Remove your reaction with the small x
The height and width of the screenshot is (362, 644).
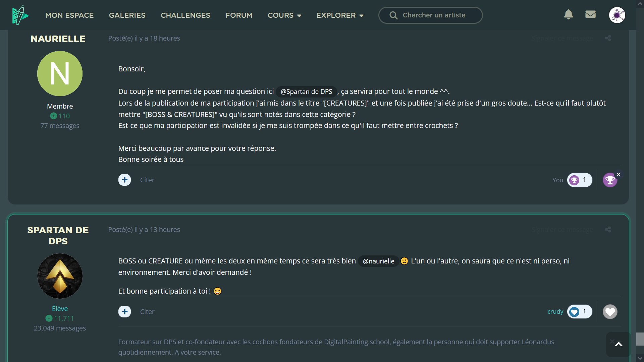click(619, 174)
